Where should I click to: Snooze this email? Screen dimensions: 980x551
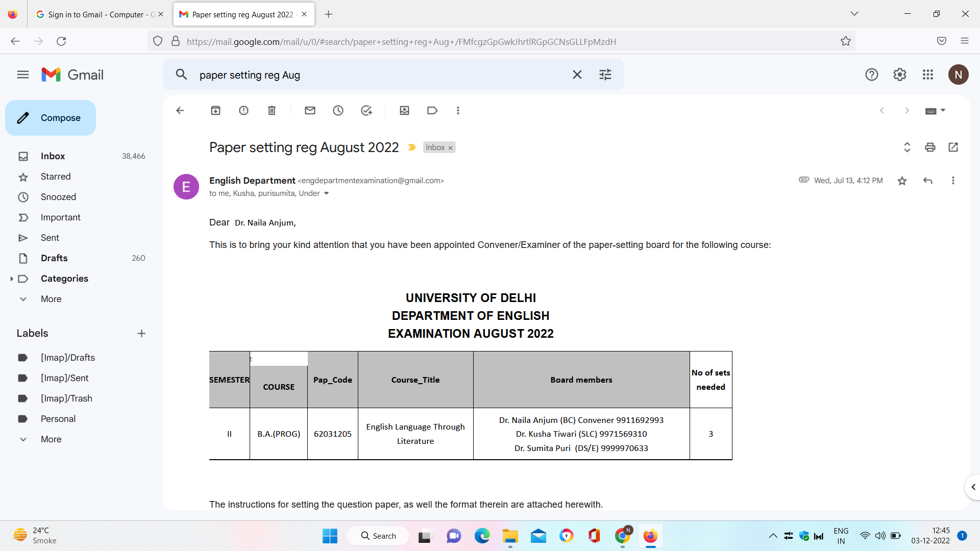pyautogui.click(x=338, y=111)
